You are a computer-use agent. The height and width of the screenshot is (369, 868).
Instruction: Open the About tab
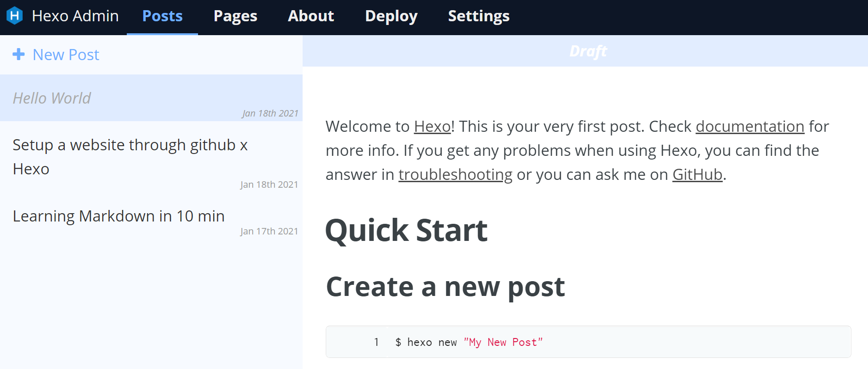tap(311, 17)
